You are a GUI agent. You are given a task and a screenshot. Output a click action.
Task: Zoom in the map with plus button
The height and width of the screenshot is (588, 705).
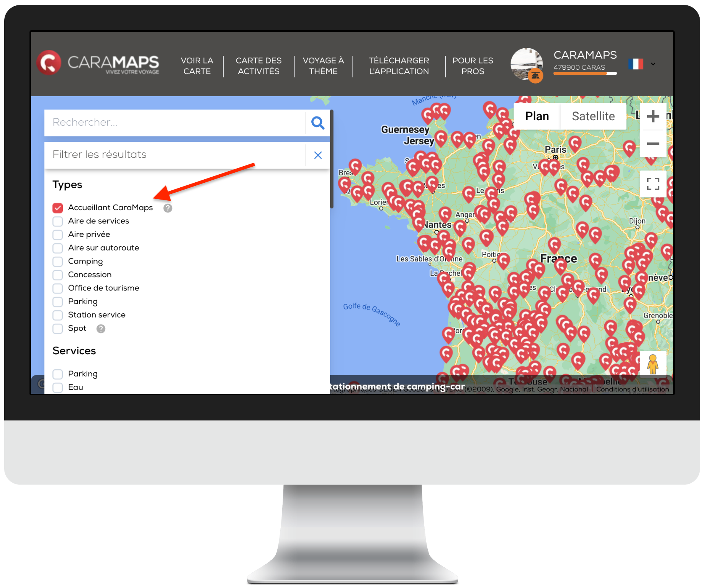[x=653, y=116]
